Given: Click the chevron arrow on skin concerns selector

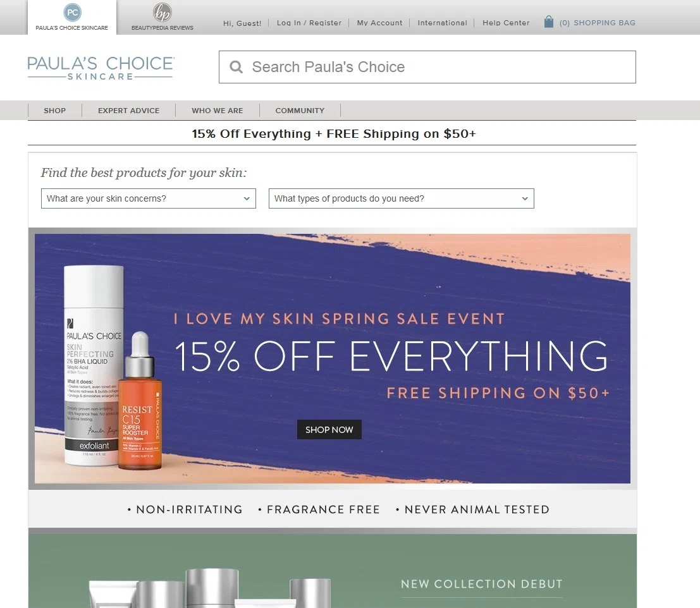Looking at the screenshot, I should (x=247, y=198).
